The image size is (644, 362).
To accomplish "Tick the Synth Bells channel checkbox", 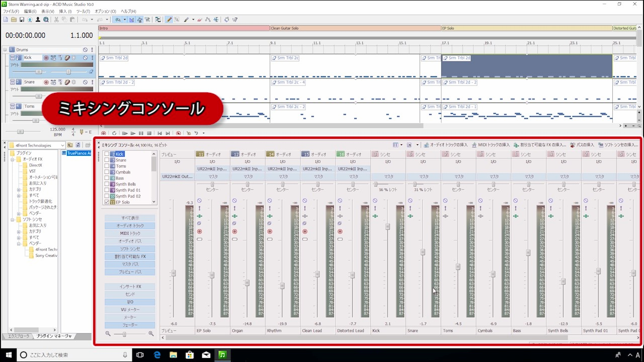I will [107, 184].
